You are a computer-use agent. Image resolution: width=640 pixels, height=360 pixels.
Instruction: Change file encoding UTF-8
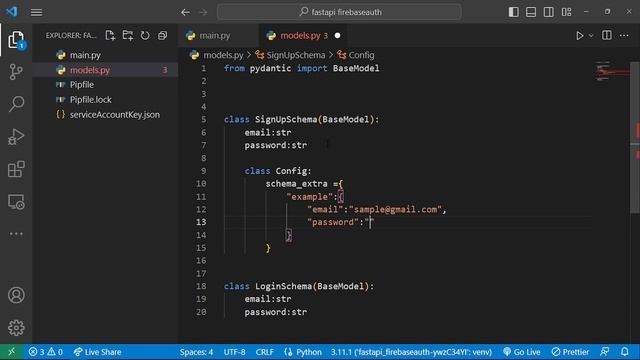234,352
